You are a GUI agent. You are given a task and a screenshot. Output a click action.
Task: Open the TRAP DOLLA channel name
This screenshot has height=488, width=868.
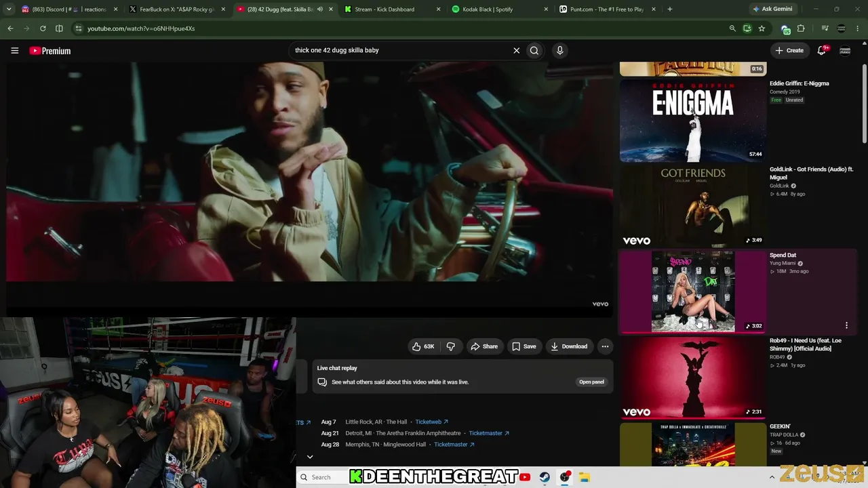[784, 435]
